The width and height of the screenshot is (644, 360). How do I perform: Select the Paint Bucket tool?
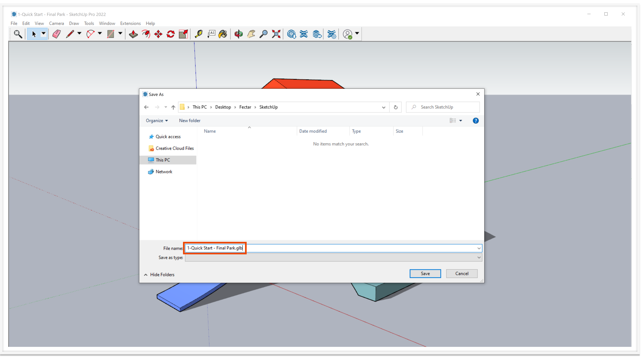[223, 34]
